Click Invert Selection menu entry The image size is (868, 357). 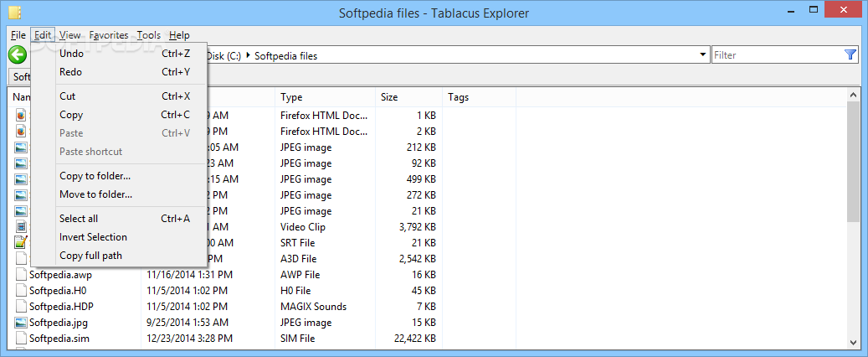[x=119, y=236]
